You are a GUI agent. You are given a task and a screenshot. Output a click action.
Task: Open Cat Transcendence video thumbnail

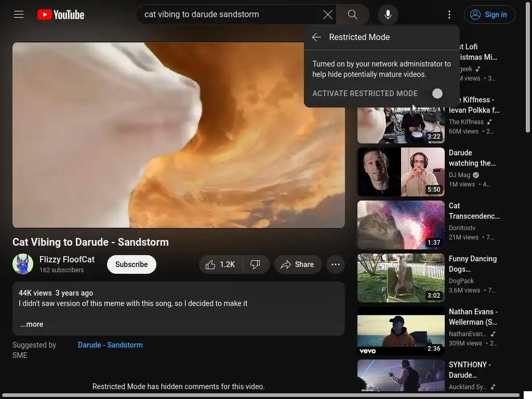click(x=401, y=225)
